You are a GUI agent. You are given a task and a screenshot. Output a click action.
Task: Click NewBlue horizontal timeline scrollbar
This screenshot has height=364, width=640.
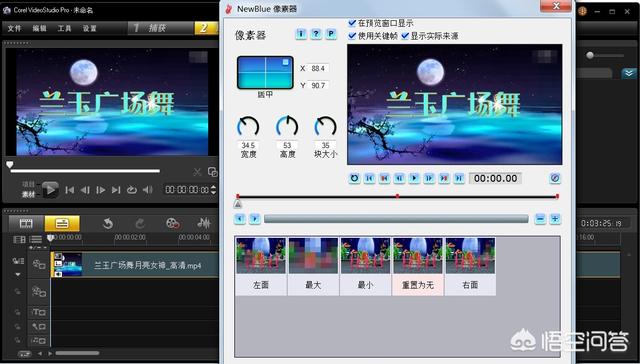(396, 219)
